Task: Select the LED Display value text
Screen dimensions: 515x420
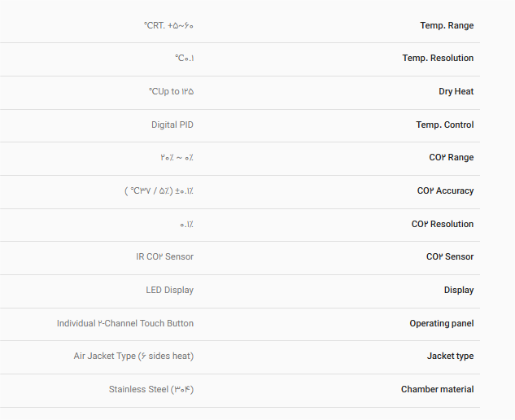Action: click(169, 291)
